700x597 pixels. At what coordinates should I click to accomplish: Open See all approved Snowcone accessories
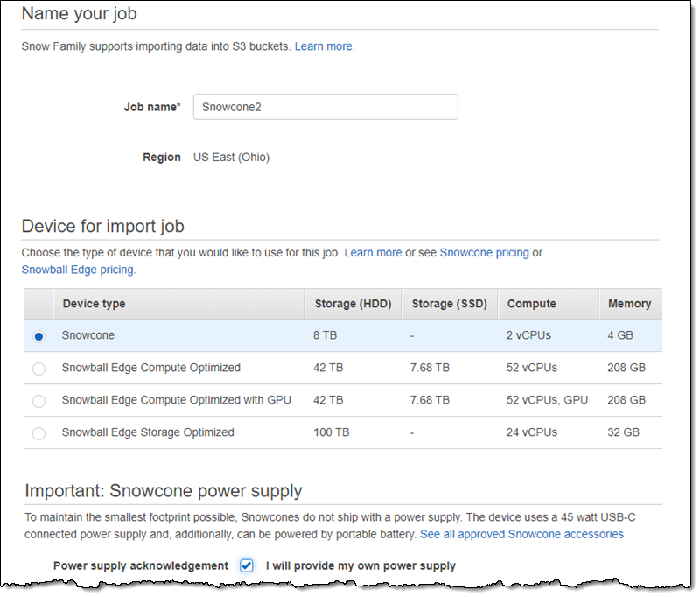point(521,534)
